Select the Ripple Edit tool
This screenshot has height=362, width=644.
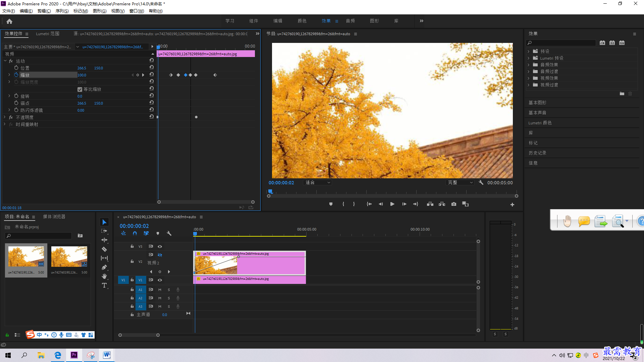coord(104,240)
